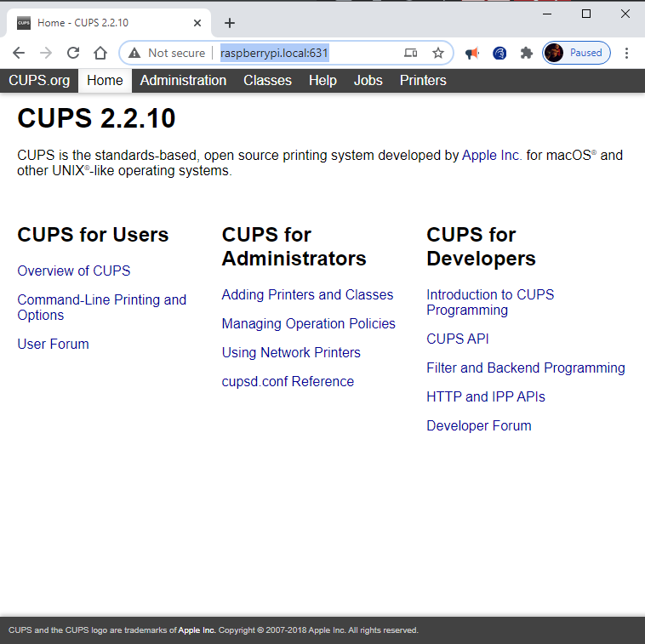Visit the Developer Forum link
645x644 pixels.
click(479, 425)
